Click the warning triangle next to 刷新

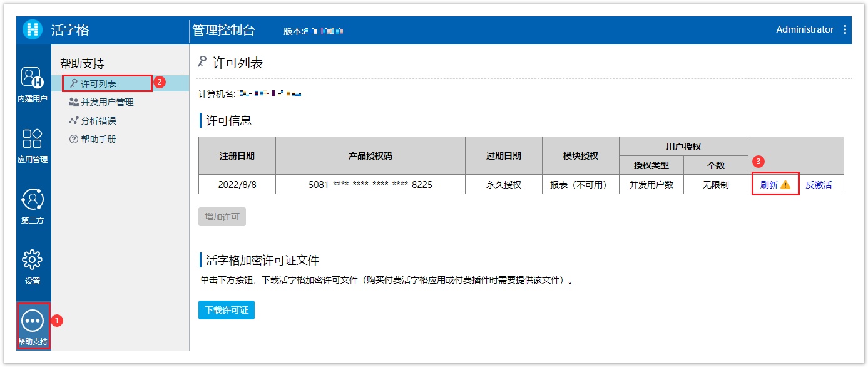[785, 185]
